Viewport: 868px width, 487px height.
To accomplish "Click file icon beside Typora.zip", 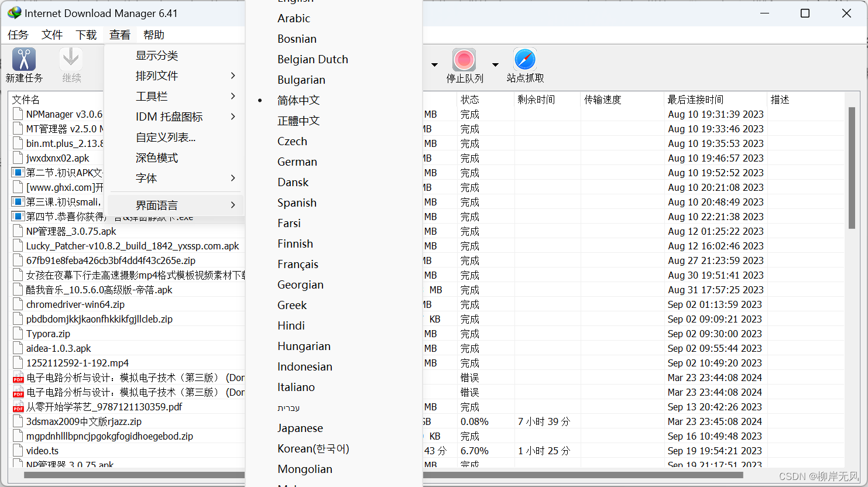I will (18, 334).
